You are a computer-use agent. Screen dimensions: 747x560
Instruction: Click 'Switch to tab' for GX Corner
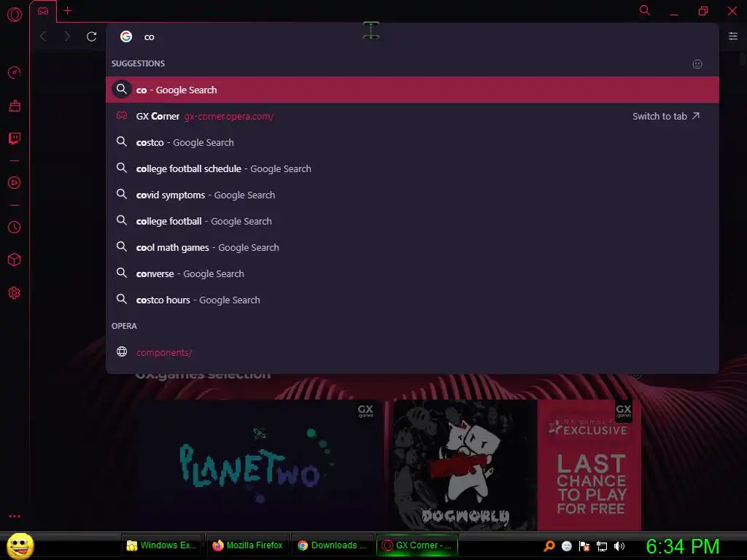click(666, 116)
